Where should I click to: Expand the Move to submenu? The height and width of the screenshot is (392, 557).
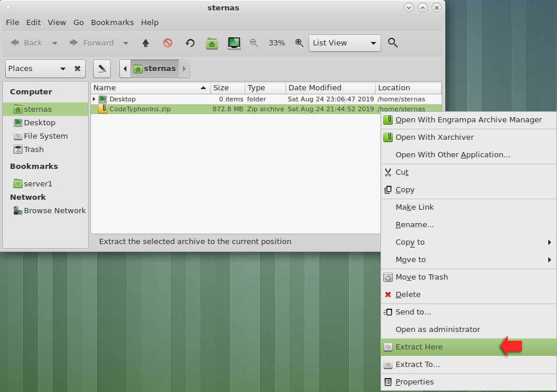pos(468,260)
